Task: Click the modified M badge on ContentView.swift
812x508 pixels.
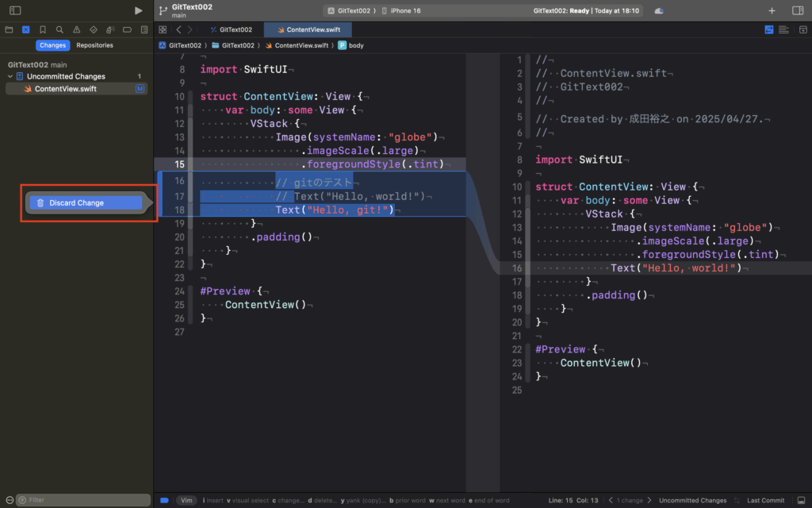Action: click(140, 89)
